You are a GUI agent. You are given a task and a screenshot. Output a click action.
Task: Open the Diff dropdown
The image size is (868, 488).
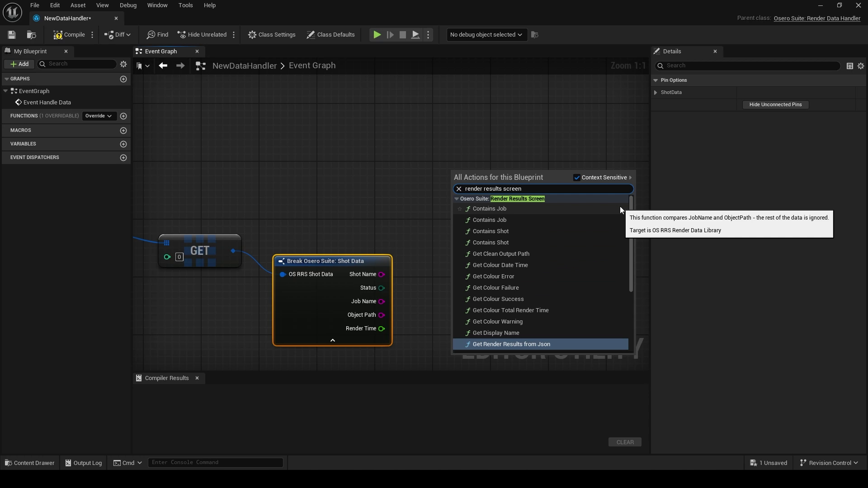[118, 35]
